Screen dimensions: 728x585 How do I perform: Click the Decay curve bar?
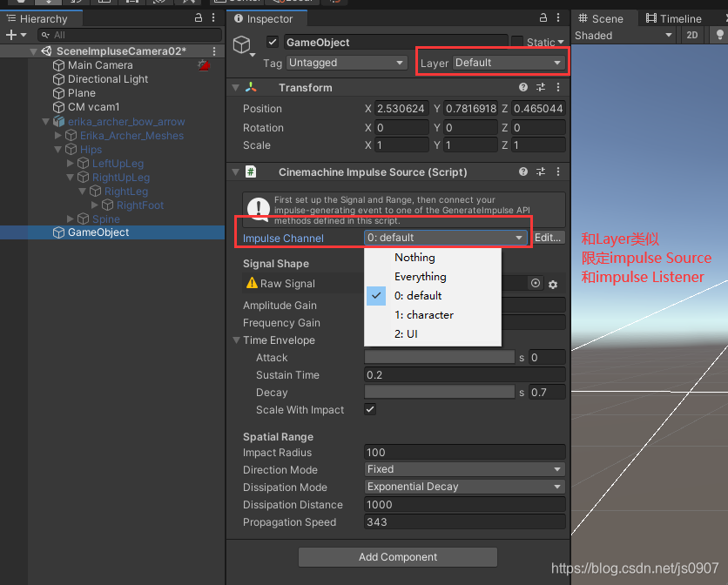pyautogui.click(x=440, y=392)
